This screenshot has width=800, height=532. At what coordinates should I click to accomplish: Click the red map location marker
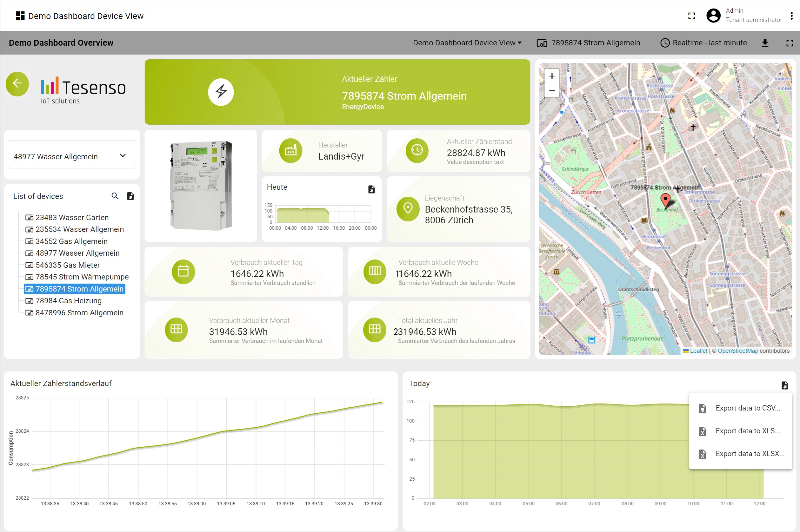pos(665,200)
